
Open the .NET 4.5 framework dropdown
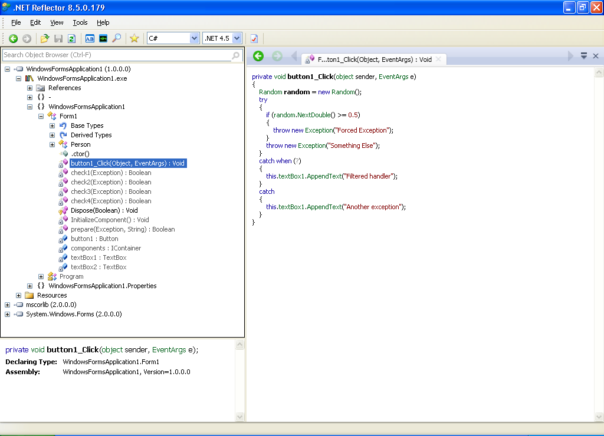(x=237, y=39)
